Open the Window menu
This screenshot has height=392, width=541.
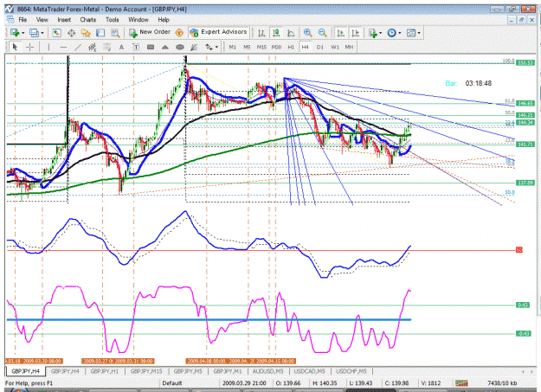click(x=138, y=20)
